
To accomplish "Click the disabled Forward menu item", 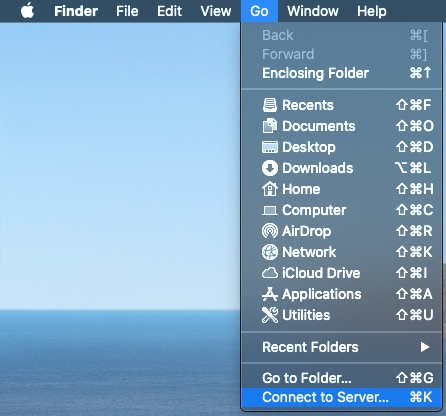I will tap(342, 54).
